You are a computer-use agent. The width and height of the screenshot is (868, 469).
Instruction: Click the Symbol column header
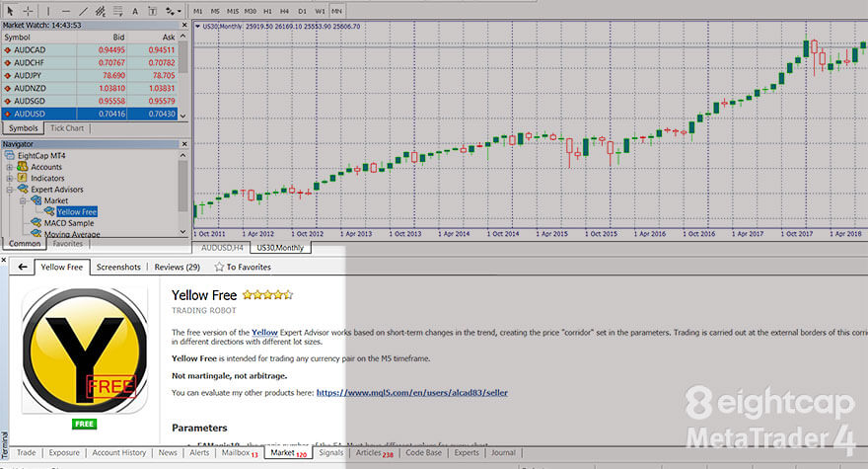39,38
